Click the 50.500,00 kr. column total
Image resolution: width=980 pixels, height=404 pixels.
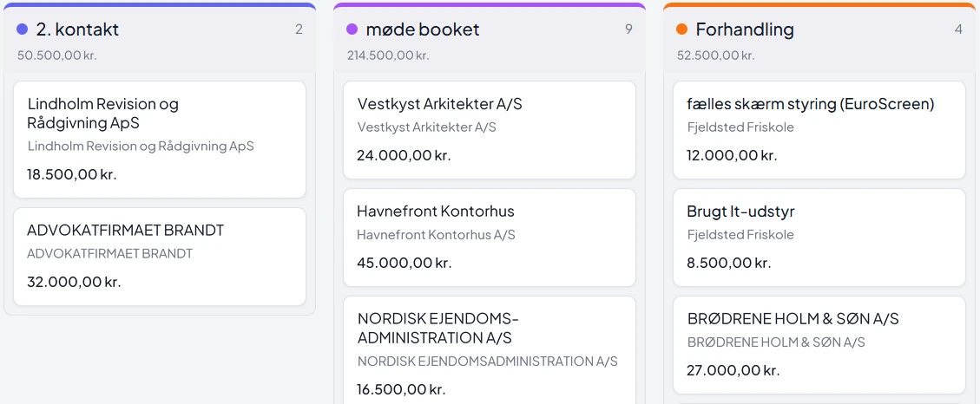(x=57, y=55)
